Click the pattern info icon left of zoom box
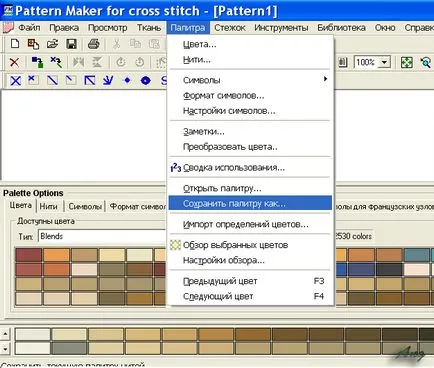 (343, 62)
